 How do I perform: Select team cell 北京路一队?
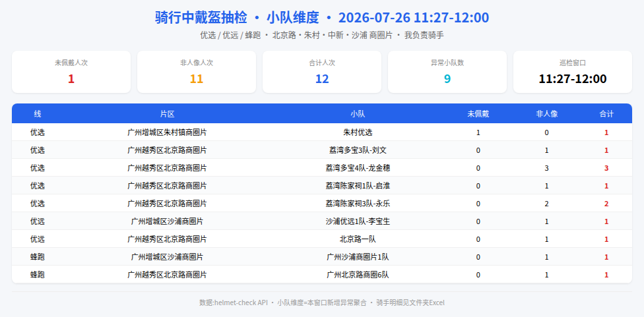point(358,239)
